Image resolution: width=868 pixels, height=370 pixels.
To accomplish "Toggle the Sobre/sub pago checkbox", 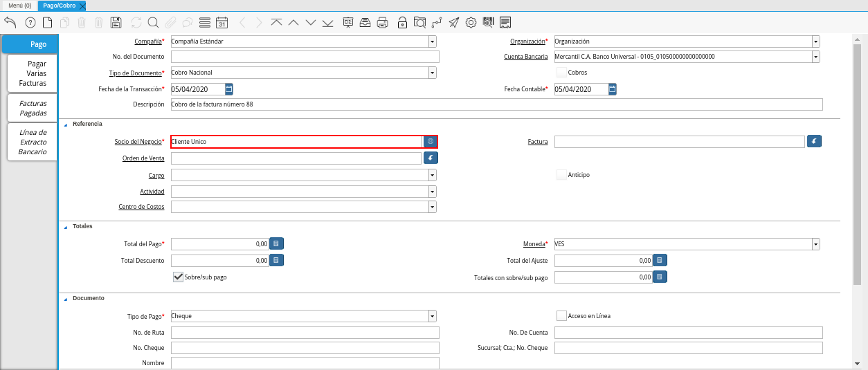I will click(x=178, y=277).
